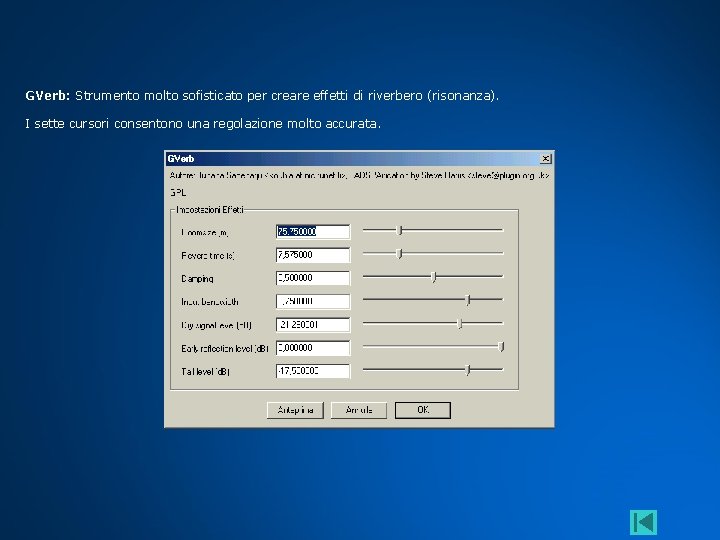The image size is (720, 540).
Task: Click the Damping value input field
Action: (313, 278)
